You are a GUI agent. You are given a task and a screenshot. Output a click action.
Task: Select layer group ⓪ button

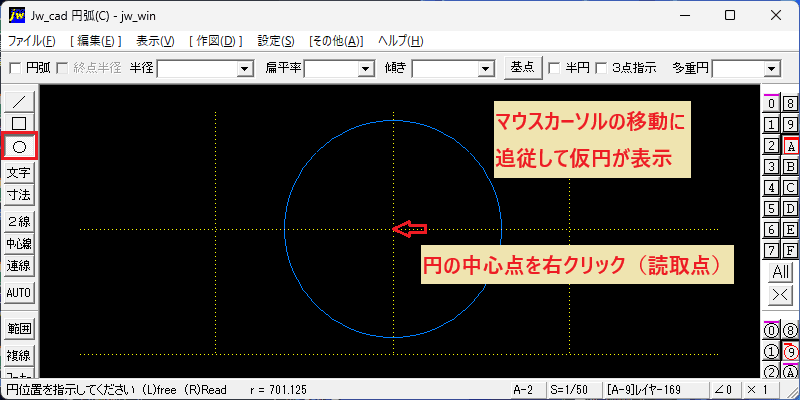click(x=771, y=331)
